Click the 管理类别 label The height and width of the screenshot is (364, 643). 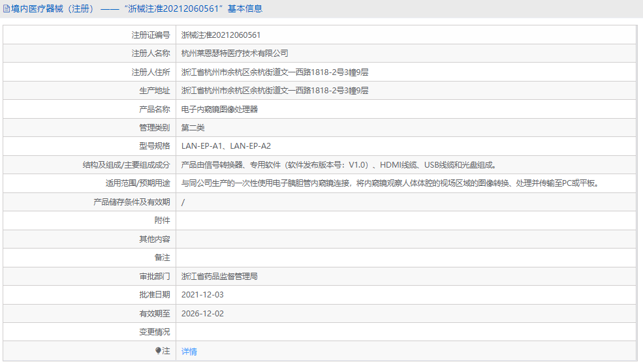click(x=155, y=128)
